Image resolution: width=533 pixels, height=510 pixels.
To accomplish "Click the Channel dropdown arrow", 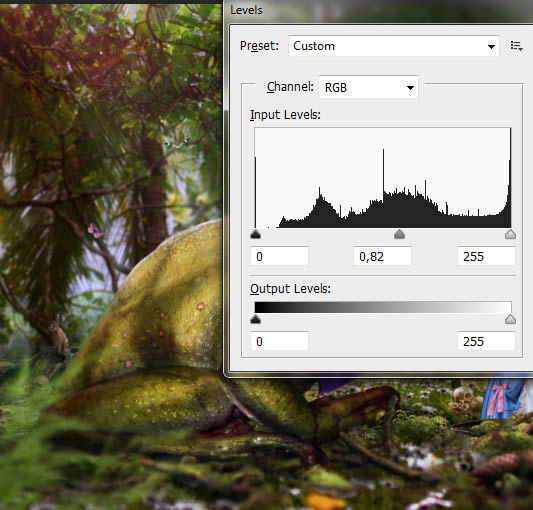I will pos(410,88).
